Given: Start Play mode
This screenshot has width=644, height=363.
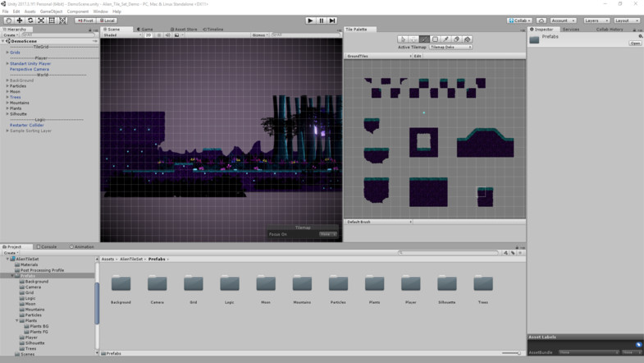Looking at the screenshot, I should [310, 21].
